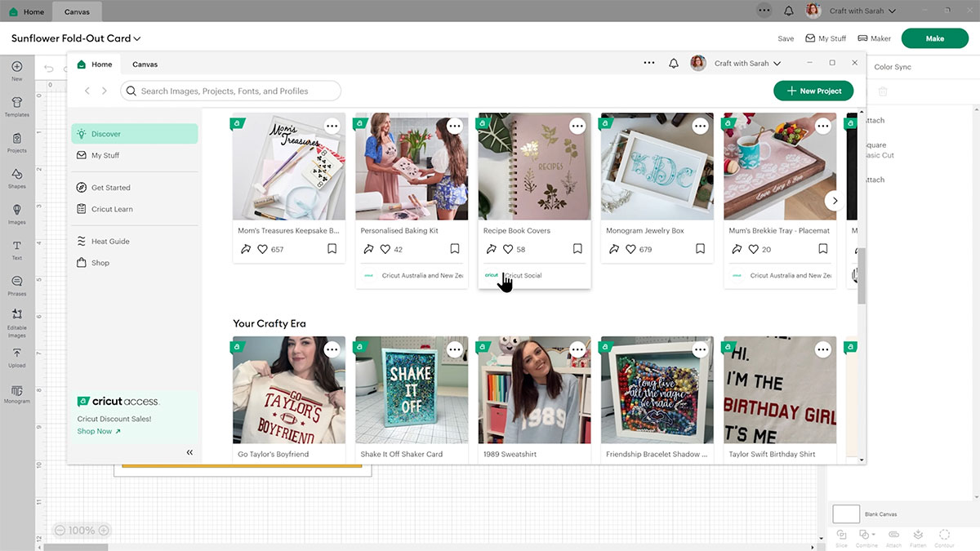The width and height of the screenshot is (980, 551).
Task: Bookmark the Recipe Book Covers project
Action: 577,249
